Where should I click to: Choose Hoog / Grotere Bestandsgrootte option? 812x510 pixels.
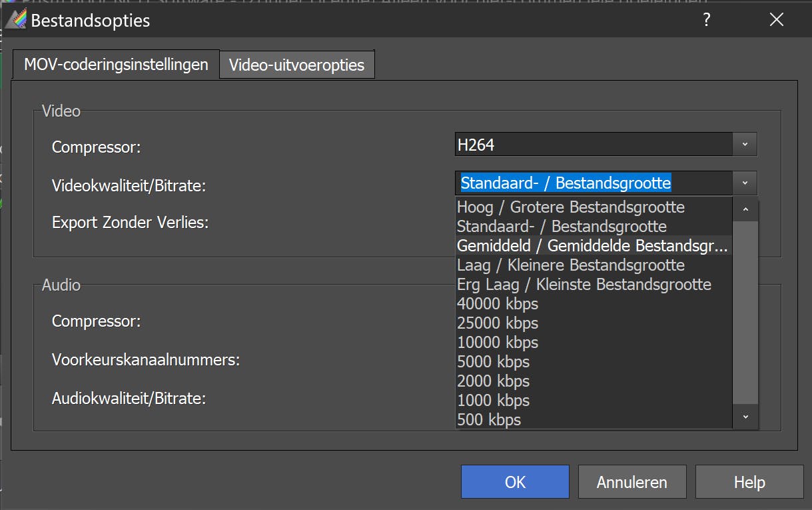[x=570, y=207]
